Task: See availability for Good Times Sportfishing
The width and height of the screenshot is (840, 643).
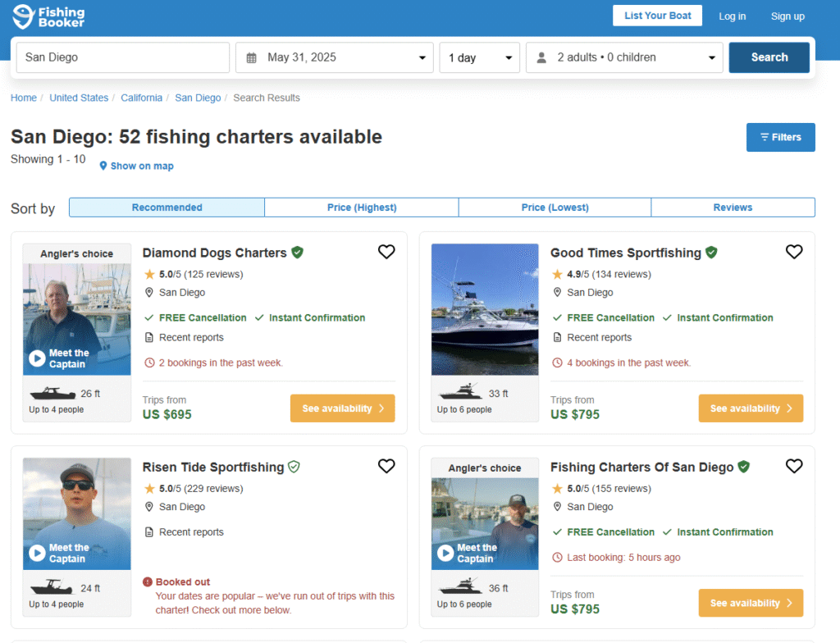Action: (751, 408)
